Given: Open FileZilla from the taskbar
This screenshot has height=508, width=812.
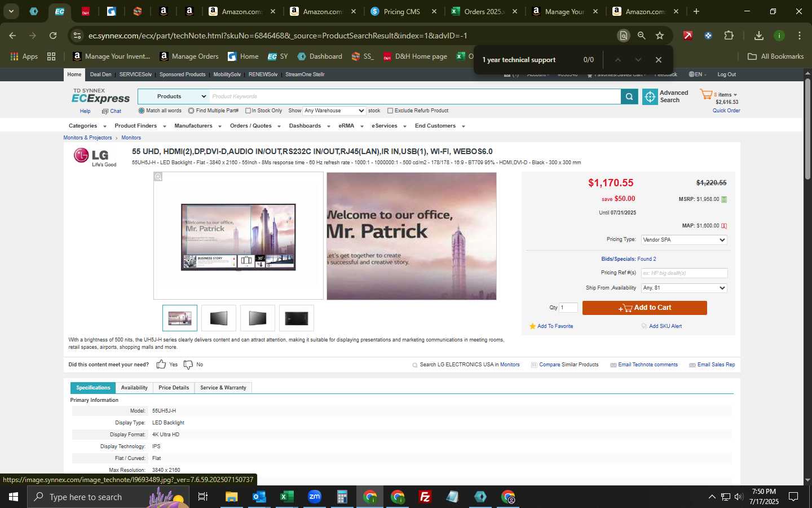Looking at the screenshot, I should pos(425,497).
